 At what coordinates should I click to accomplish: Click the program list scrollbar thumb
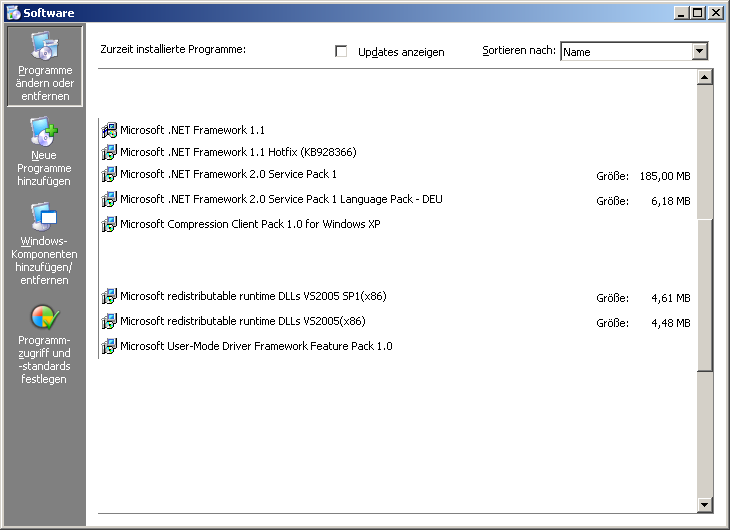(x=705, y=295)
